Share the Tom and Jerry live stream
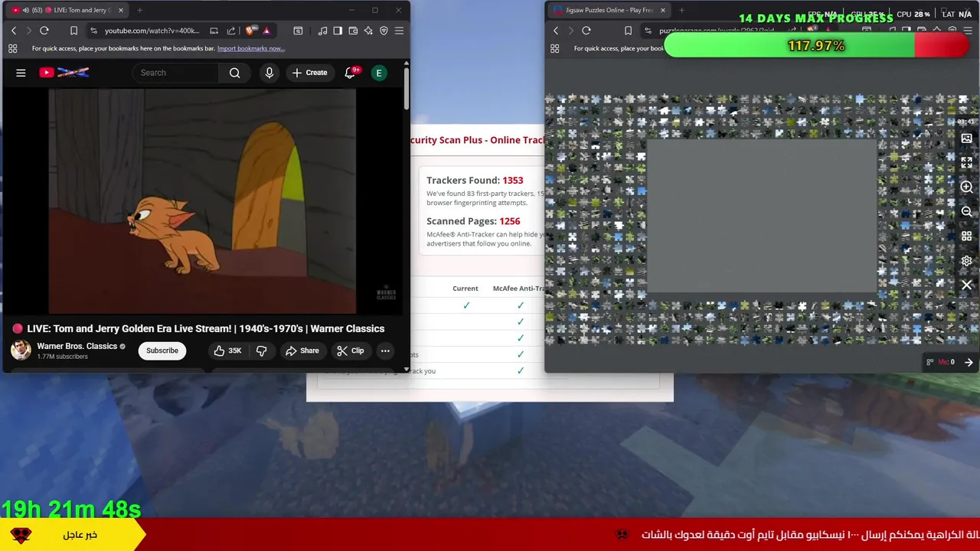 click(x=302, y=350)
